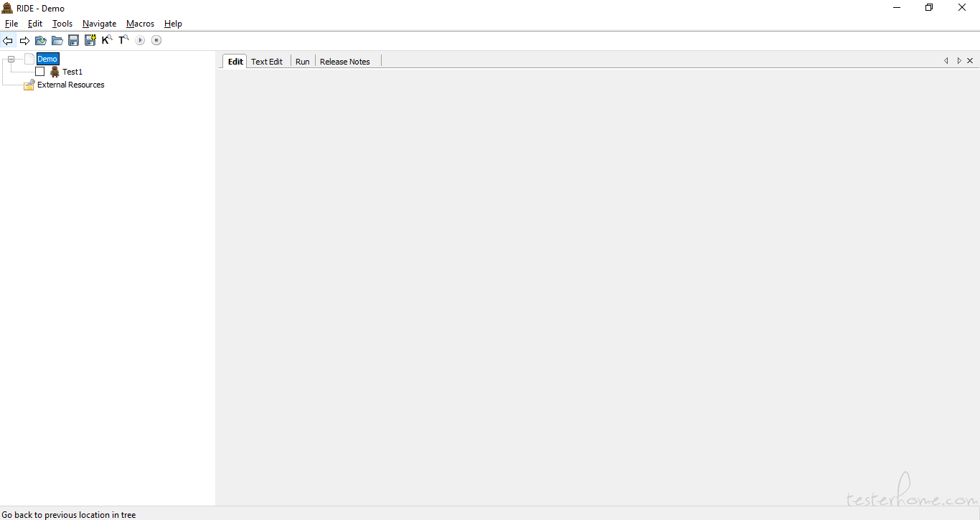Select External Resources in the tree

coord(71,85)
